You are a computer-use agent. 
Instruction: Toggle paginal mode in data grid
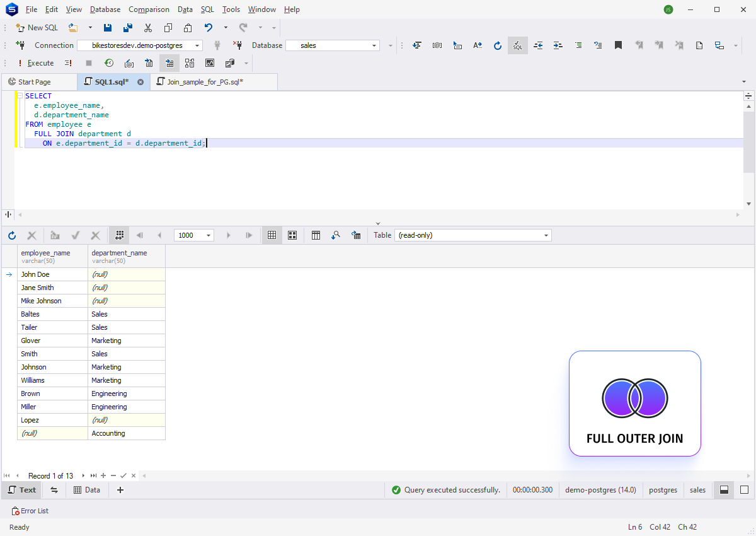coord(120,235)
